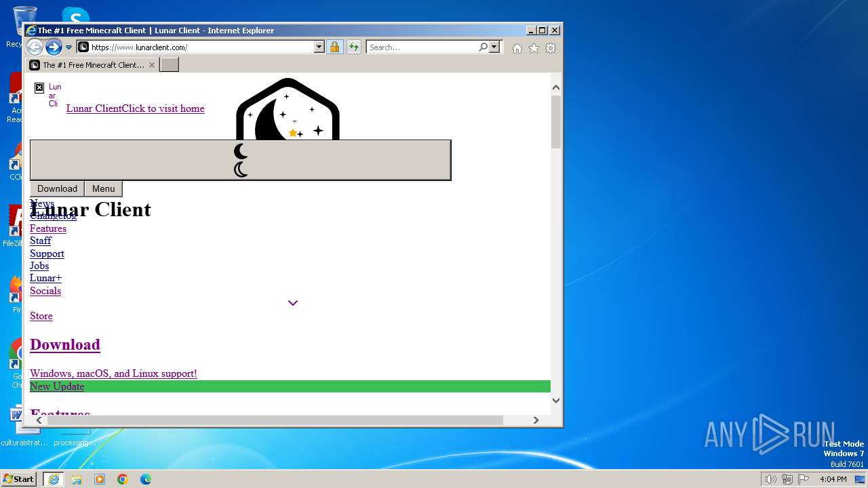Click the address bar showing lunarclient.com

[195, 47]
